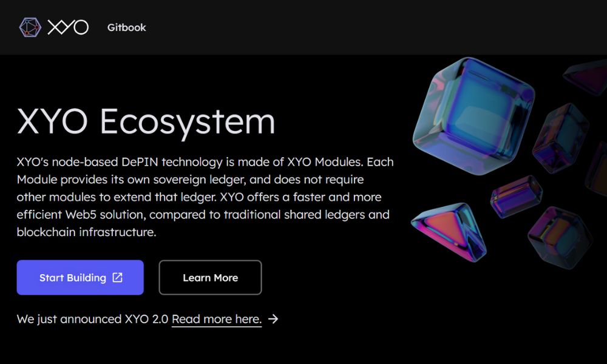Click the empty area of the top header bar
Image resolution: width=607 pixels, height=364 pixels.
click(364, 27)
